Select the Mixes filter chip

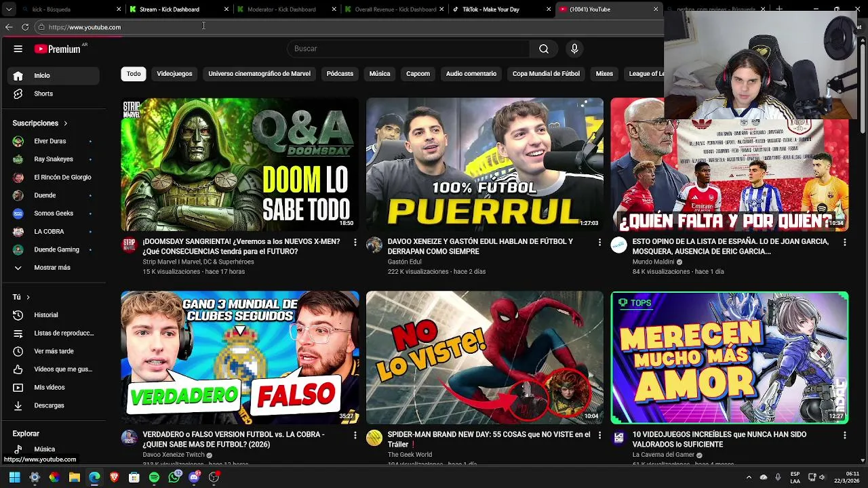[604, 74]
